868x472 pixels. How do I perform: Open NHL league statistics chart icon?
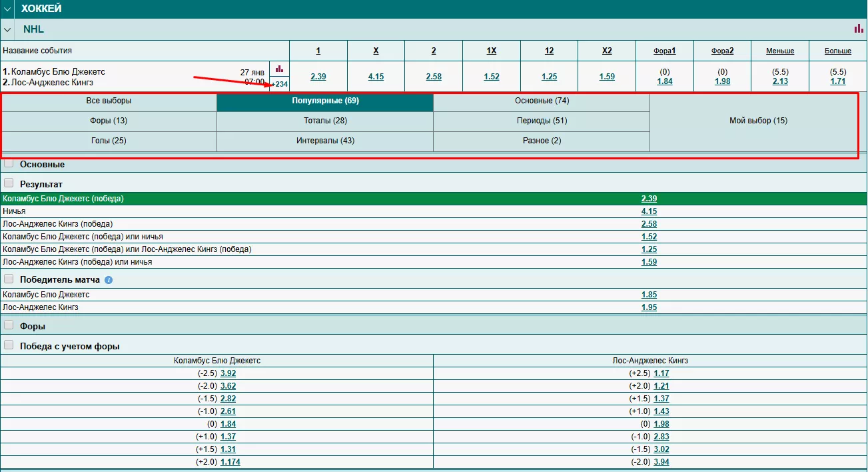click(858, 29)
